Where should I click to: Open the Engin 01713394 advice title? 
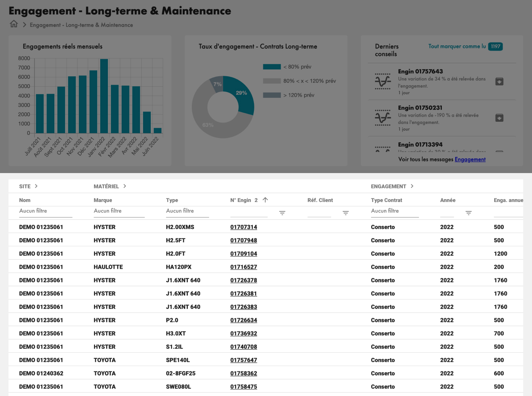[420, 144]
